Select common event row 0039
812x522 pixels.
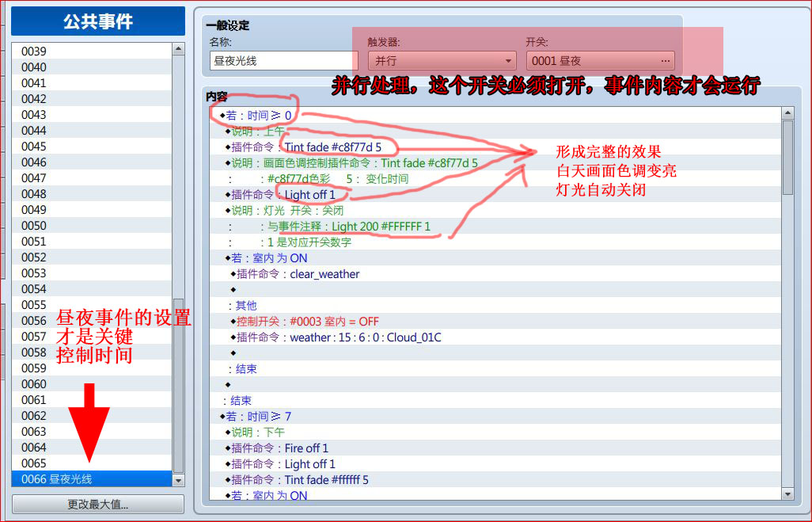(92, 51)
